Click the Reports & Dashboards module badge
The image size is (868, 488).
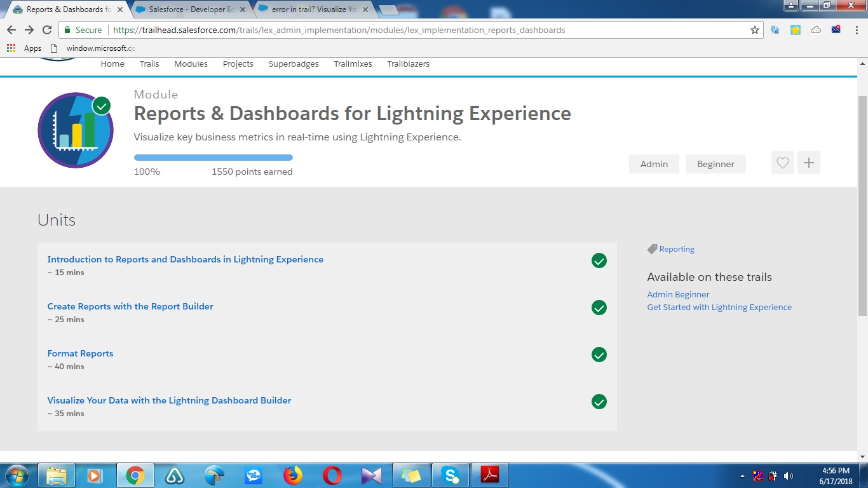pos(76,130)
